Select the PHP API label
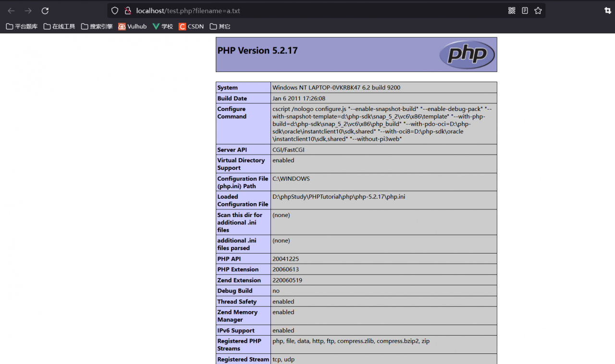The image size is (615, 364). (229, 259)
